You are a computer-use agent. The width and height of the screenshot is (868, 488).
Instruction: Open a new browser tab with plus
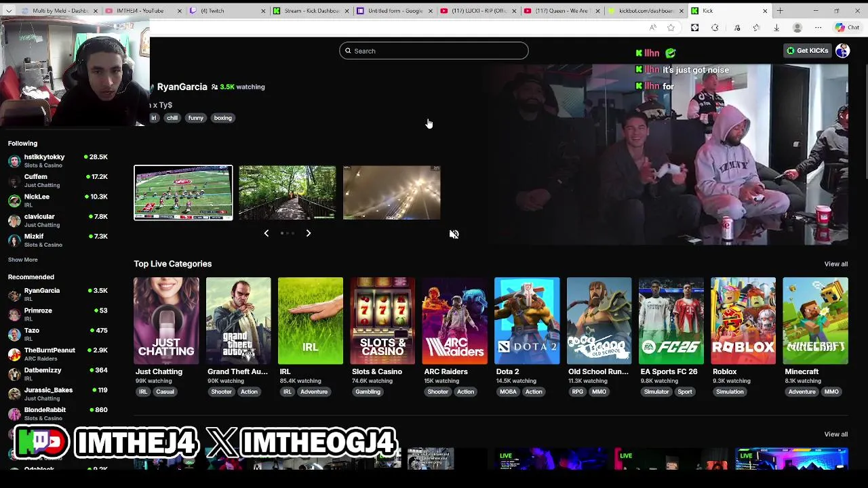tap(780, 11)
